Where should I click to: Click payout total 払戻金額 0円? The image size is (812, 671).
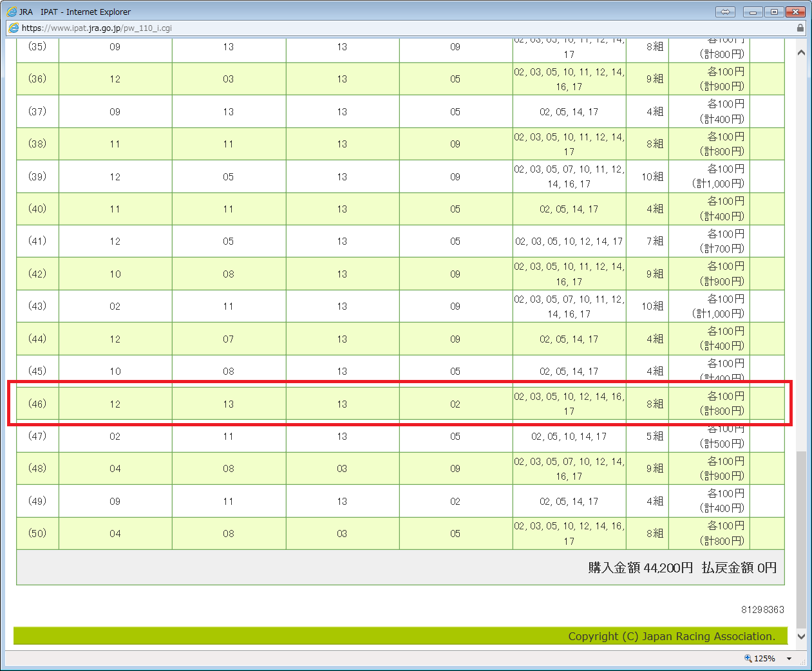point(739,567)
